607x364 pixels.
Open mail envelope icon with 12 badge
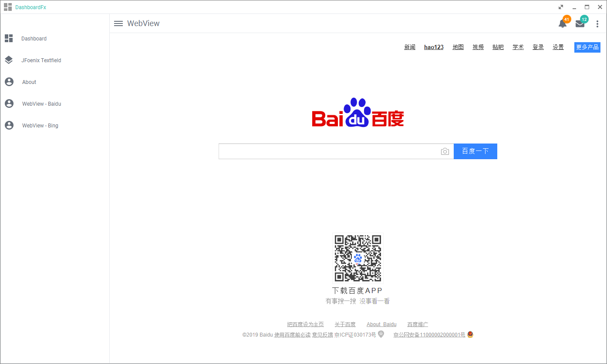coord(580,23)
